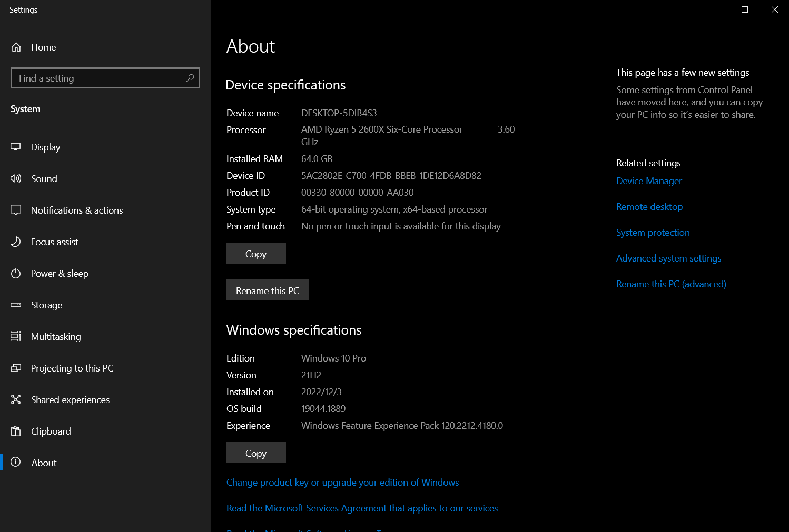
Task: Click the Focus assist moon icon
Action: (16, 242)
